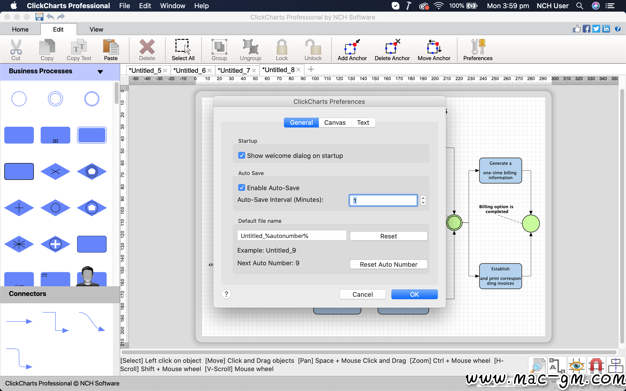The image size is (626, 391).
Task: Add a new document tab with plus
Action: pos(311,69)
